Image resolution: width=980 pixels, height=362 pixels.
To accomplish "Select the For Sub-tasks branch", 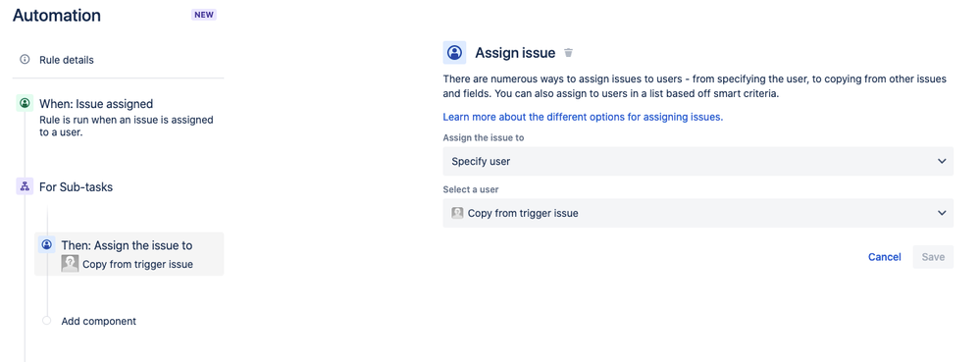I will 76,187.
